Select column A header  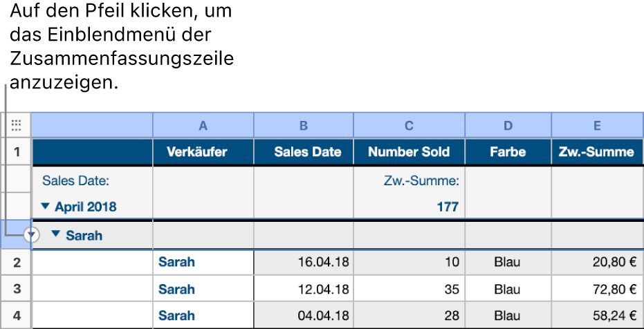(203, 125)
